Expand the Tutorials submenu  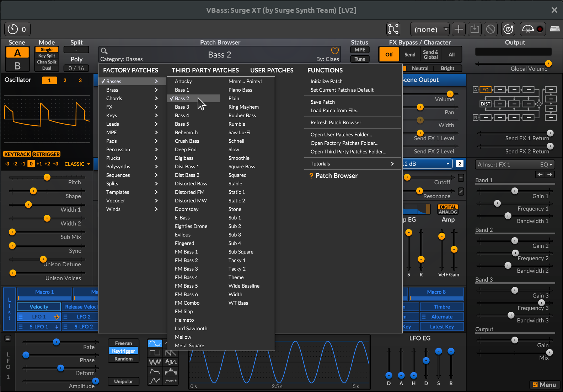coord(353,164)
